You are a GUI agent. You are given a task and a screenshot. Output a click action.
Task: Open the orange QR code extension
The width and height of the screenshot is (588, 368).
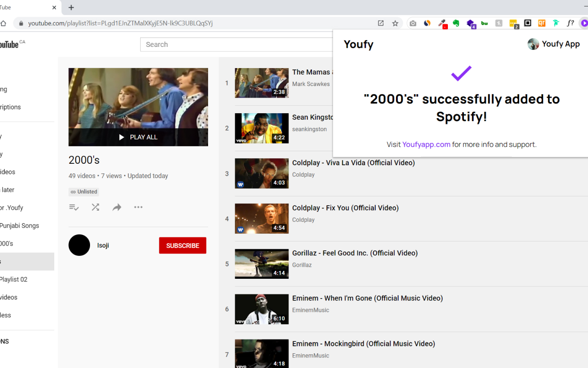[x=542, y=23]
